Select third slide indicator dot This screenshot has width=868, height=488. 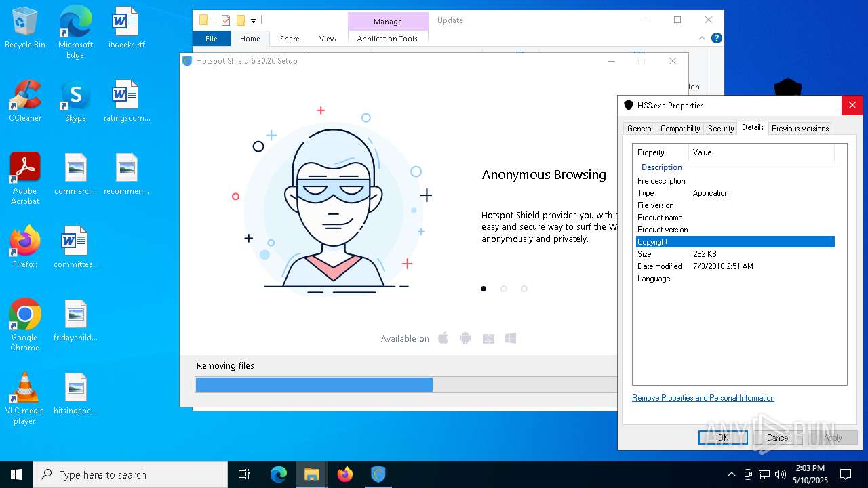click(524, 289)
